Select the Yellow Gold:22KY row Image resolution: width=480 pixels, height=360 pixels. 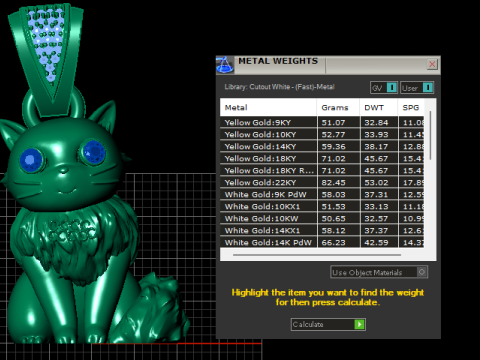322,182
